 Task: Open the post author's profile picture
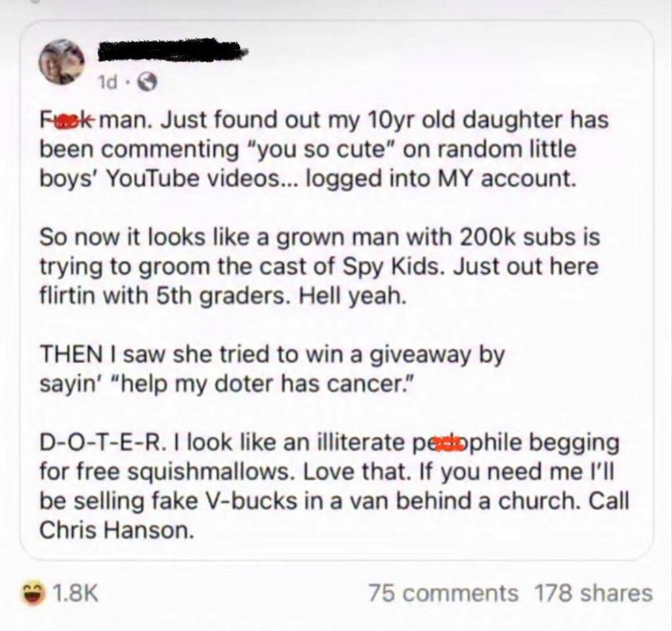[x=62, y=60]
